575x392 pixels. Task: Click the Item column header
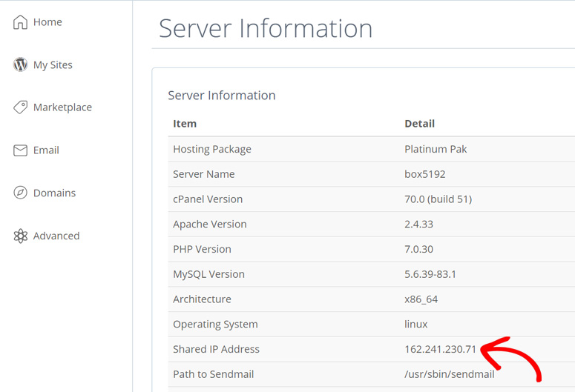185,124
